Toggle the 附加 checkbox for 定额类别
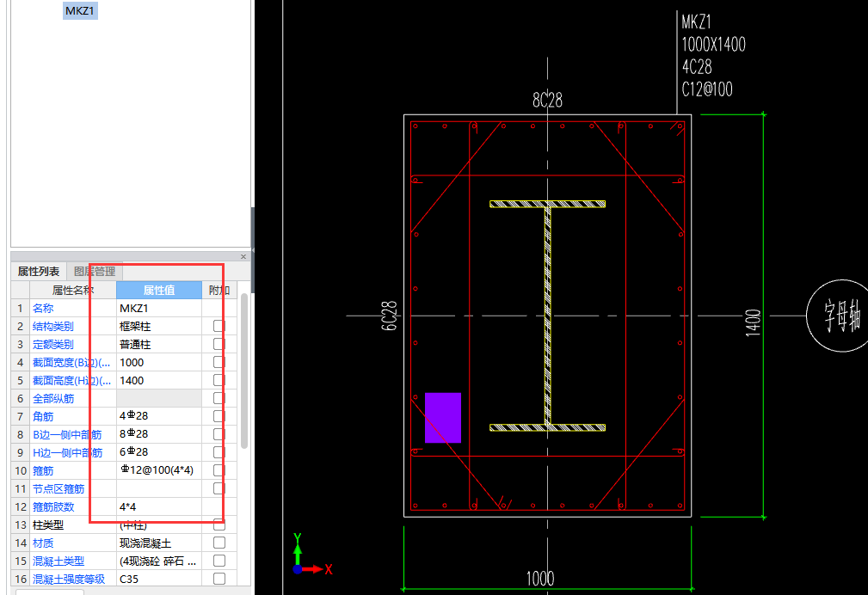 pos(219,344)
